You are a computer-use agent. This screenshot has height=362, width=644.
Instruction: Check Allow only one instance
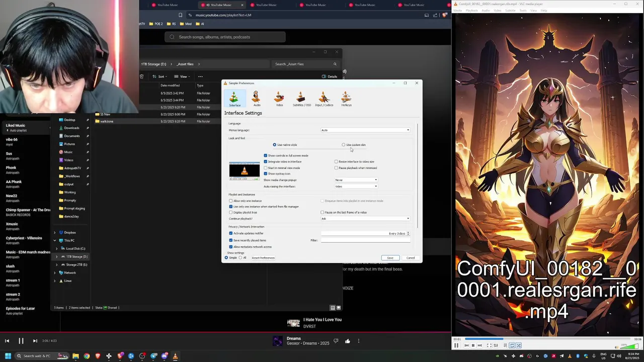[x=231, y=201]
